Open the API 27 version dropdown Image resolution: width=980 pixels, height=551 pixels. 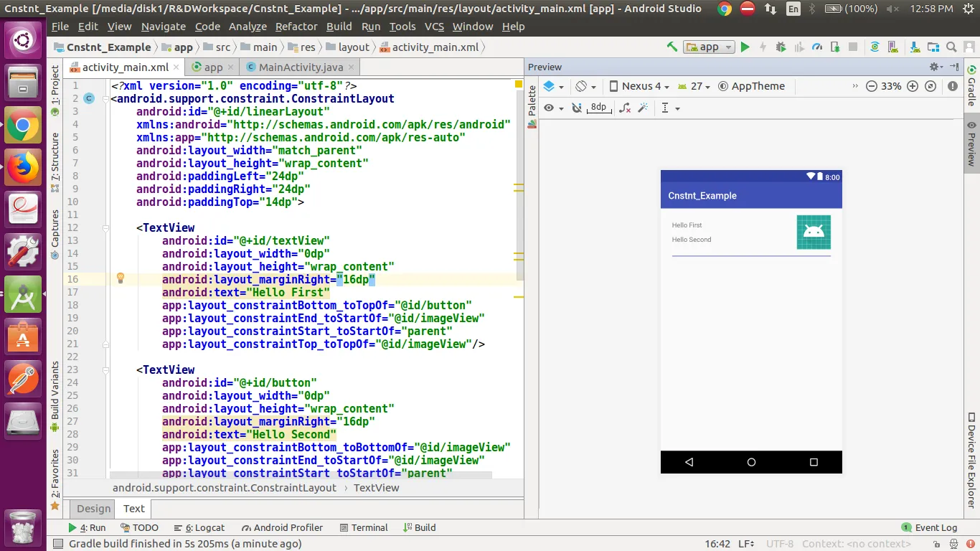pyautogui.click(x=694, y=86)
